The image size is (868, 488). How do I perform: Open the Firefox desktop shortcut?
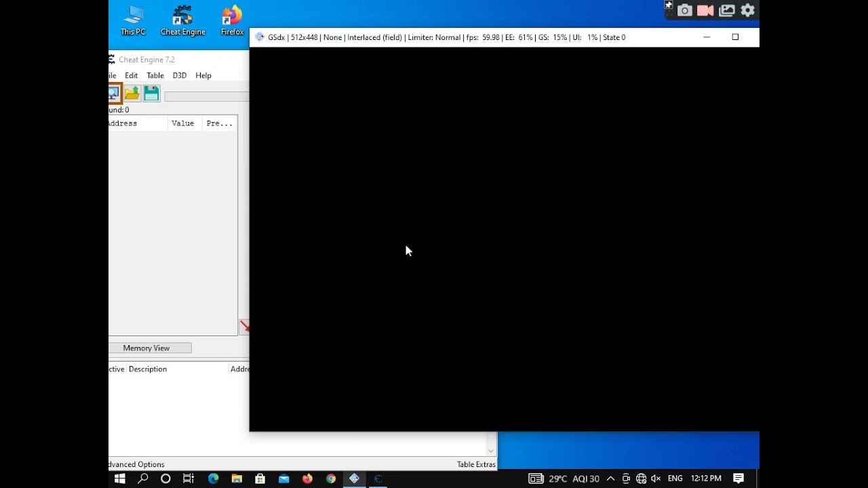pos(232,20)
